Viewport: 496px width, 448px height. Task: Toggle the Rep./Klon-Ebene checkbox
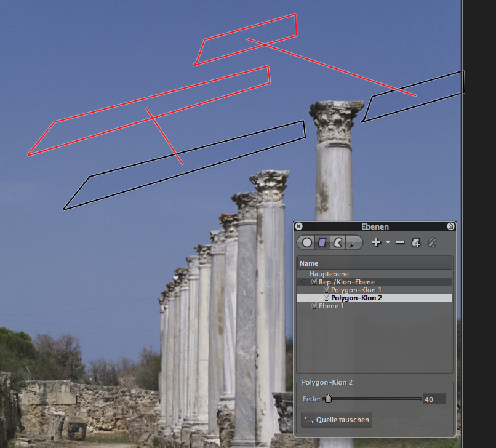tap(314, 282)
